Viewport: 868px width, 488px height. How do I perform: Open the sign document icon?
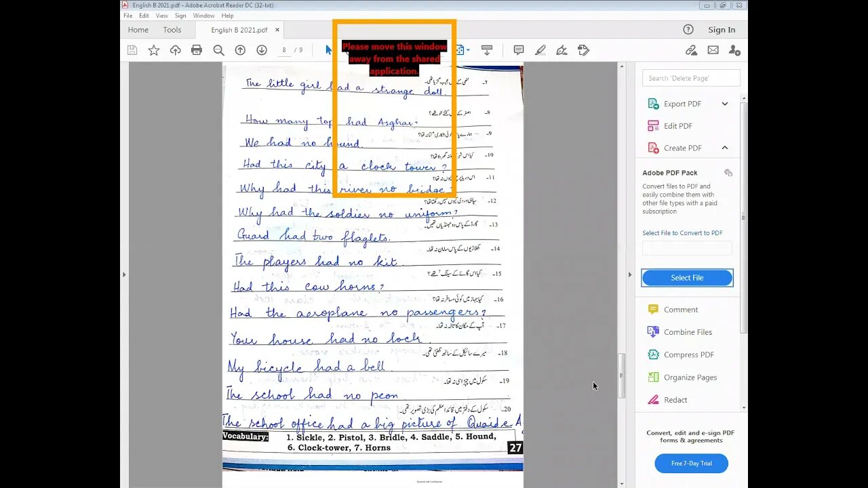click(561, 50)
